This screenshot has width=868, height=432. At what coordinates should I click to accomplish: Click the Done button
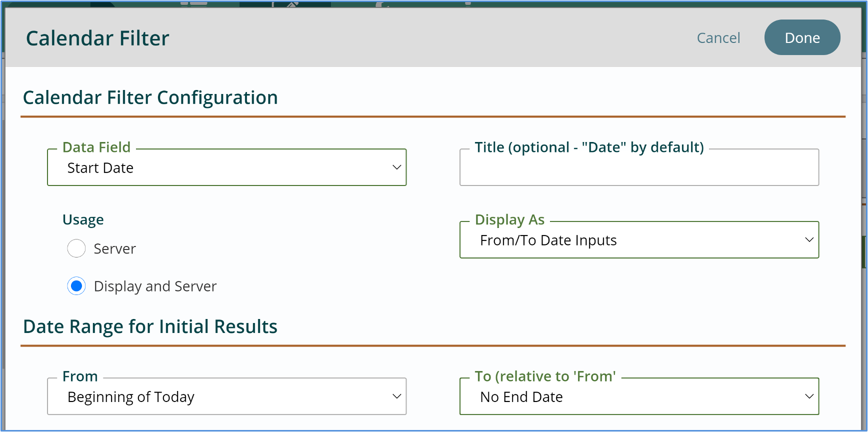click(x=802, y=37)
